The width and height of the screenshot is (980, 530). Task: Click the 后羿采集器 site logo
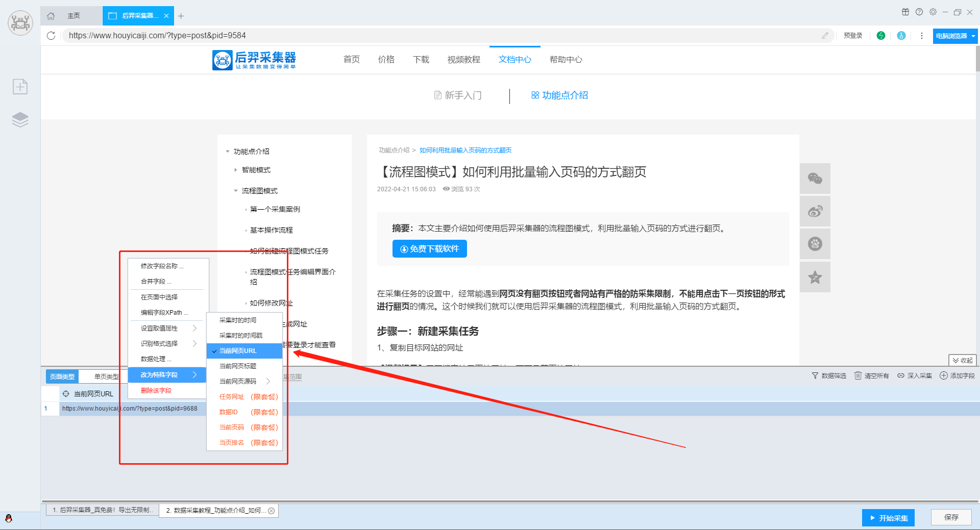pyautogui.click(x=254, y=60)
